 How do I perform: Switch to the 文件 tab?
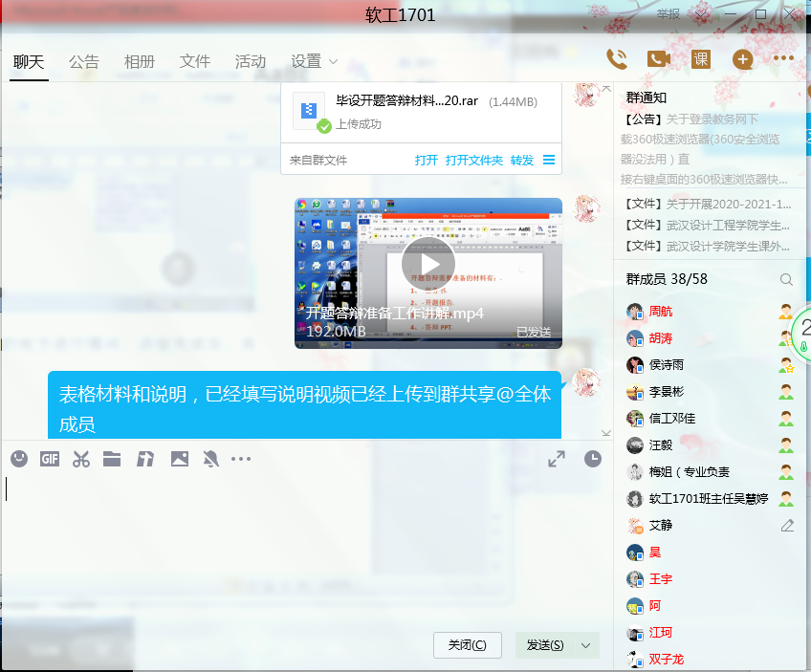click(x=195, y=61)
